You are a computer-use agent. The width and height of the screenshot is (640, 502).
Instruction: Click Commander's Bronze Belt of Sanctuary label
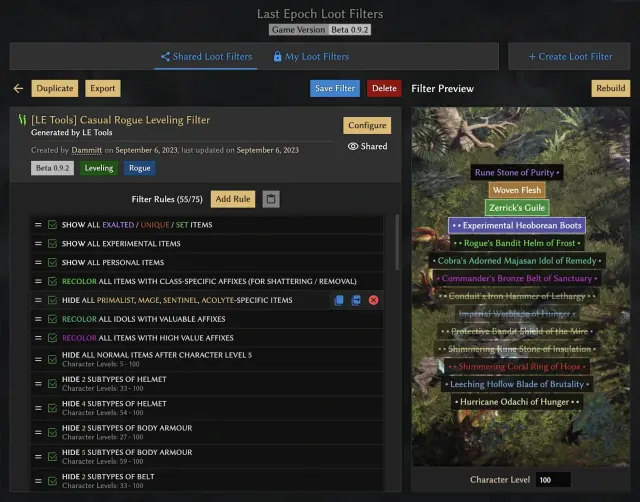coord(517,278)
